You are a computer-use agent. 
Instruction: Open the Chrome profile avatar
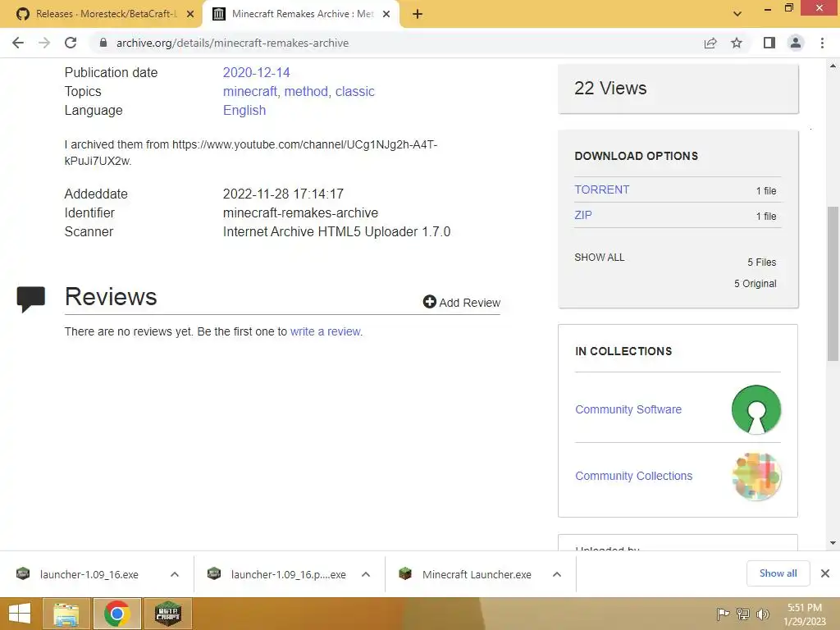[x=796, y=43]
